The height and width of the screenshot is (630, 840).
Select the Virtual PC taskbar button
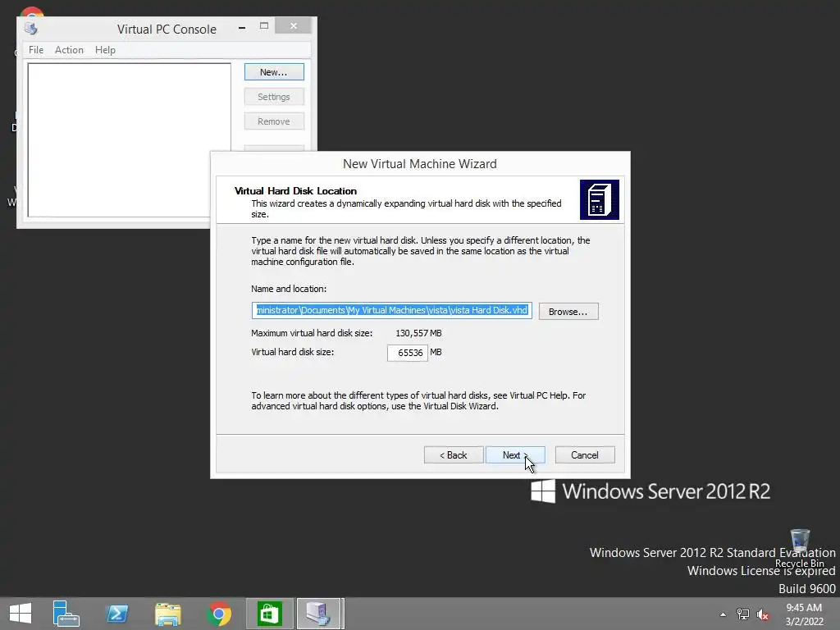coord(319,614)
